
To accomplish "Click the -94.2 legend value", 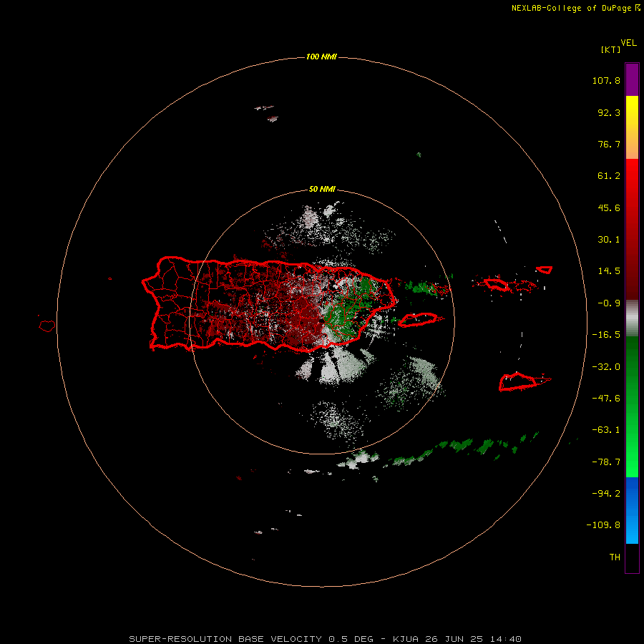I will click(606, 493).
